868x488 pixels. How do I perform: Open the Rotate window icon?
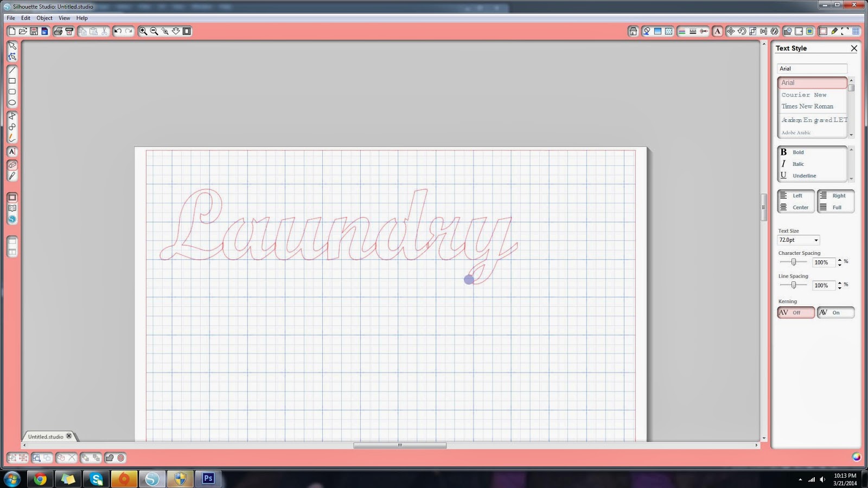click(x=742, y=31)
